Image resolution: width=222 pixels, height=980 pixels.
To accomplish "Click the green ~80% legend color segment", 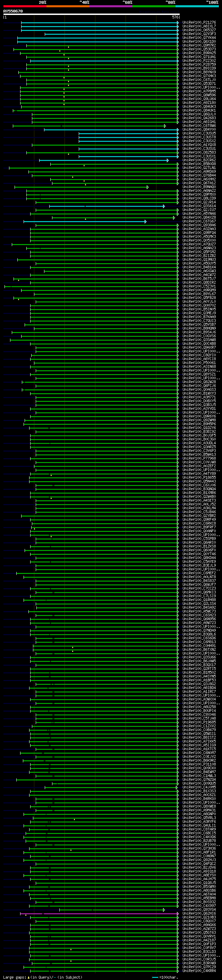I will [154, 6].
